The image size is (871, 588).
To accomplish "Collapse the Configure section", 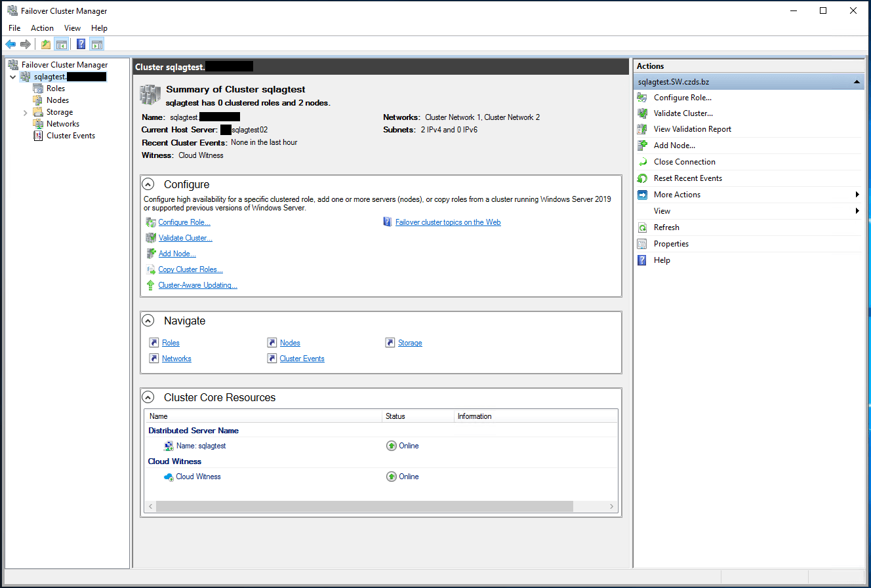I will pyautogui.click(x=149, y=185).
